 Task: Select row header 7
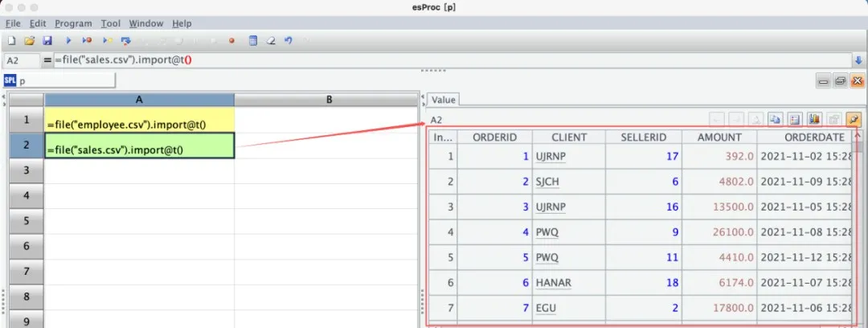[x=27, y=272]
